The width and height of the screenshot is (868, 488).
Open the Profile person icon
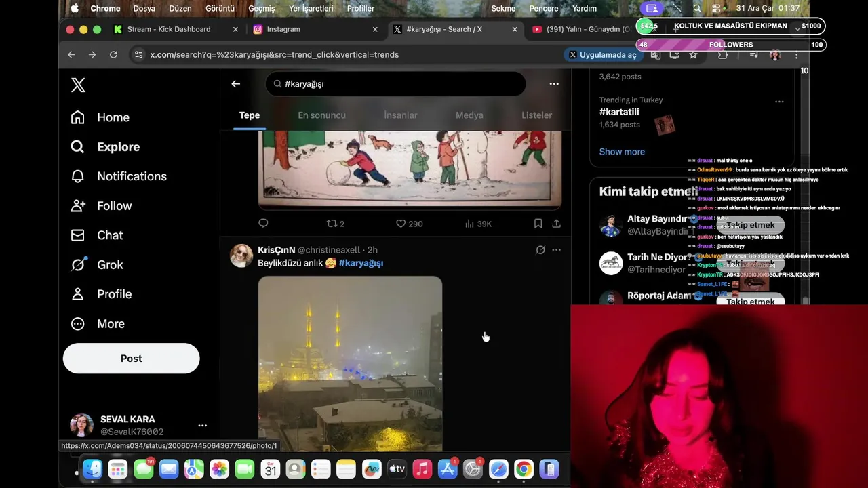(x=78, y=294)
